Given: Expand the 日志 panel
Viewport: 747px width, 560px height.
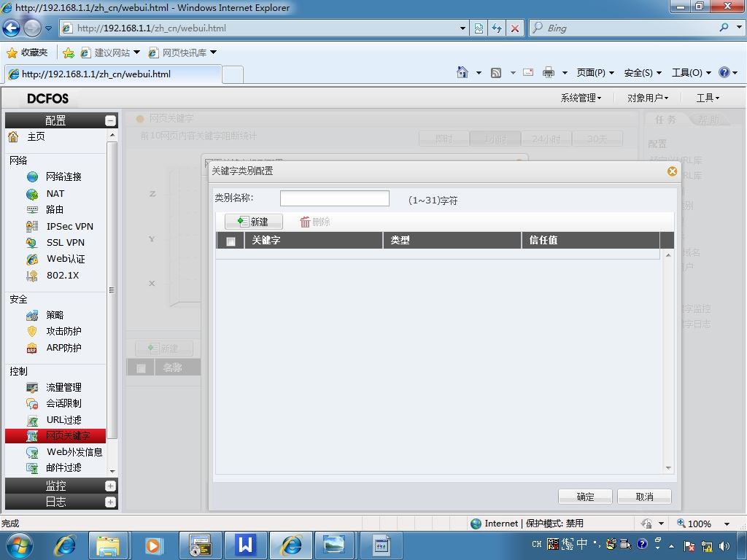Looking at the screenshot, I should click(x=110, y=502).
